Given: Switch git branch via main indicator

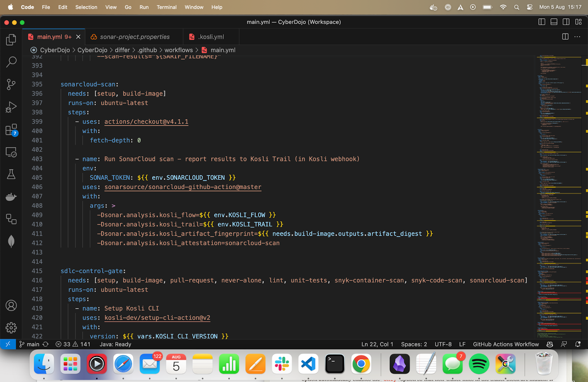Looking at the screenshot, I should coord(29,344).
